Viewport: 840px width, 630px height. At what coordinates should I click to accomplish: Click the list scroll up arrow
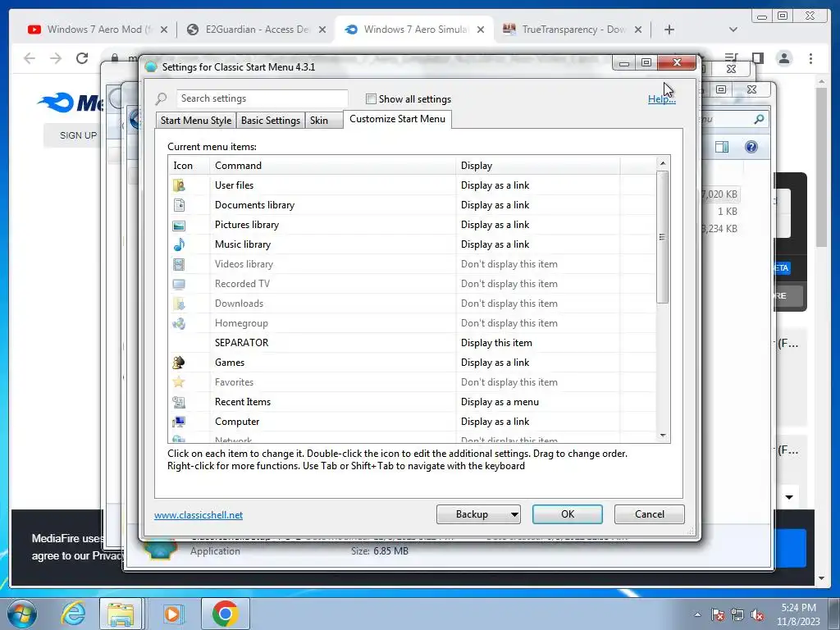(x=663, y=163)
